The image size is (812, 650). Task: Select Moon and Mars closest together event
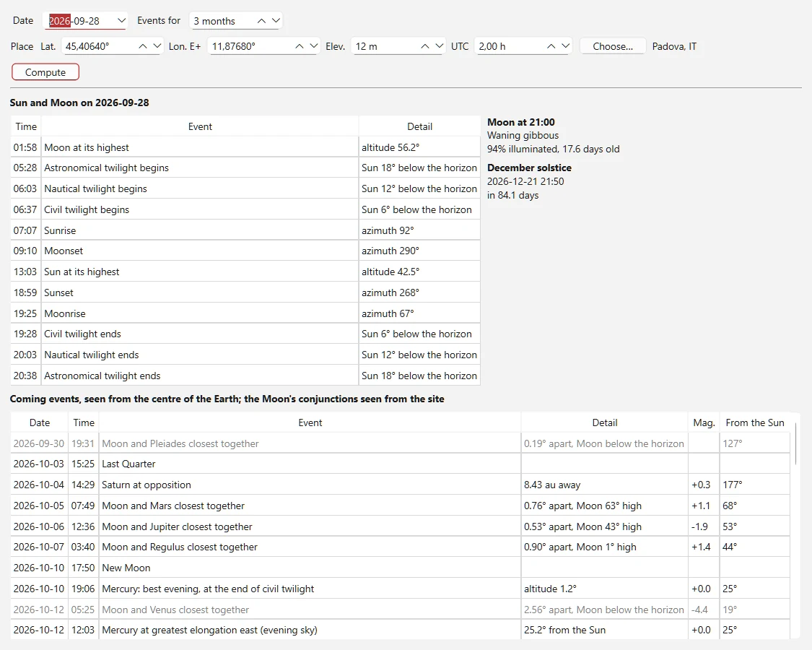pyautogui.click(x=401, y=506)
